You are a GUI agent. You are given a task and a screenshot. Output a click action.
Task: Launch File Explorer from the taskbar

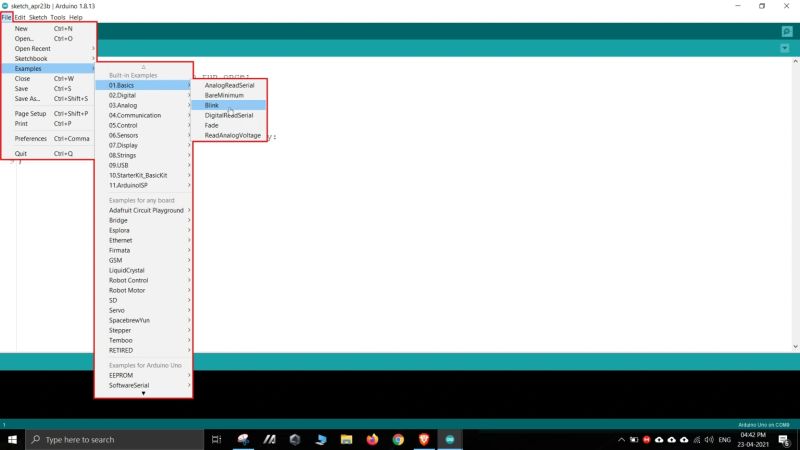pyautogui.click(x=346, y=439)
